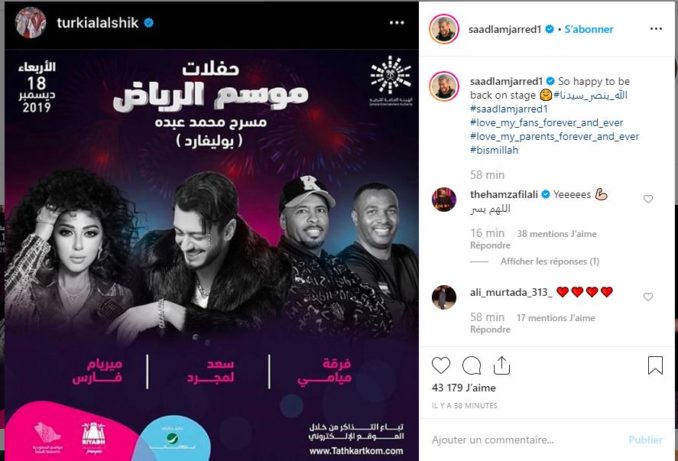
Task: Open ali_murtada_313_'s avatar
Action: [444, 297]
